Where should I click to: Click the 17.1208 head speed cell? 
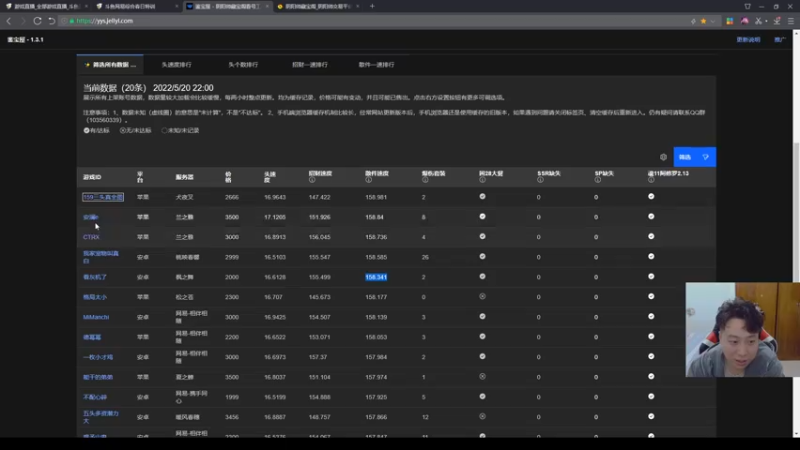[x=275, y=217]
